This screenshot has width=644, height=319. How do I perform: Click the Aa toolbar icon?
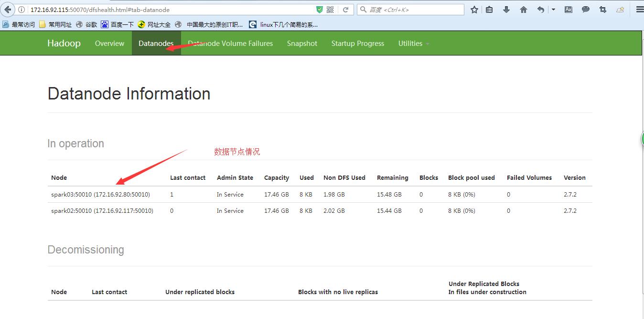pyautogui.click(x=569, y=10)
